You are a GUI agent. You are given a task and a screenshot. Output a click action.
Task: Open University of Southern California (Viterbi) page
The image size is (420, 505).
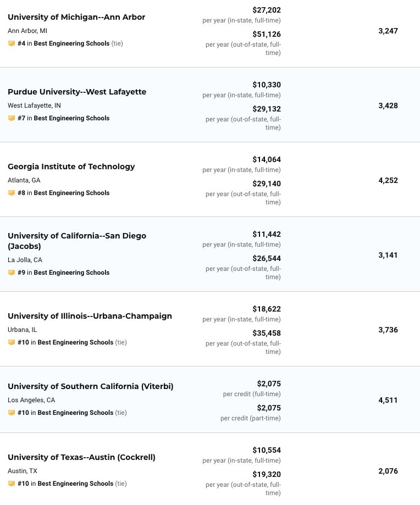[x=91, y=386]
